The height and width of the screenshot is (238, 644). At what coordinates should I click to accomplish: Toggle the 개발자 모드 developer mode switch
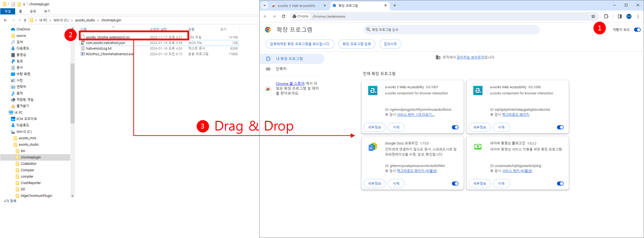click(x=637, y=30)
